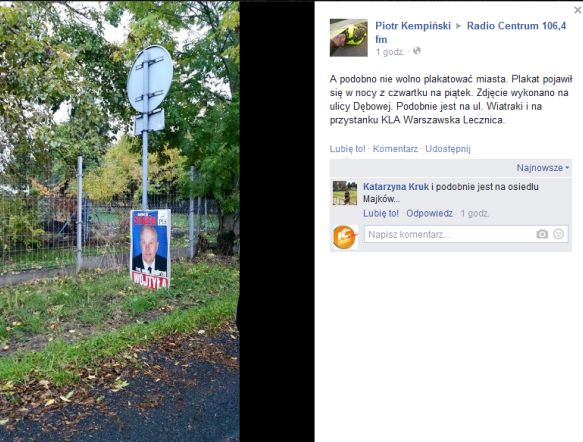Image resolution: width=583 pixels, height=442 pixels.
Task: Like Katarzyna Kruk's comment
Action: 381,213
